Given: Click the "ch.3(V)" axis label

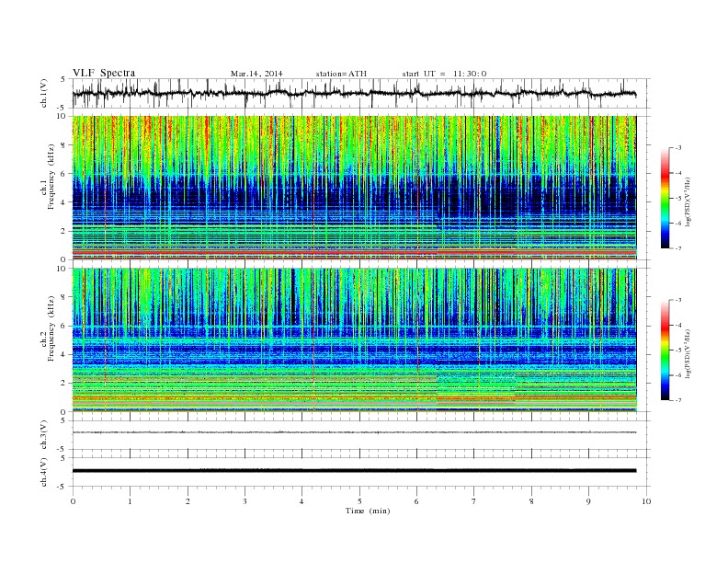Looking at the screenshot, I should 44,435.
